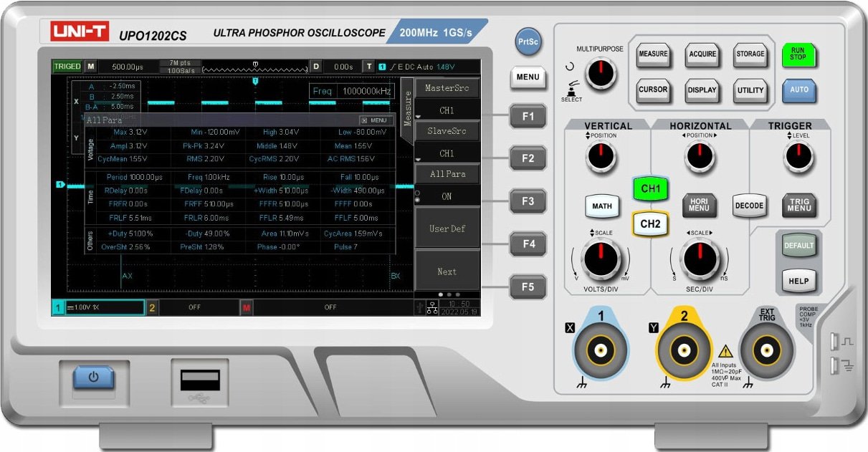Click the EXT TRIG input connector
The width and height of the screenshot is (868, 452).
(767, 350)
